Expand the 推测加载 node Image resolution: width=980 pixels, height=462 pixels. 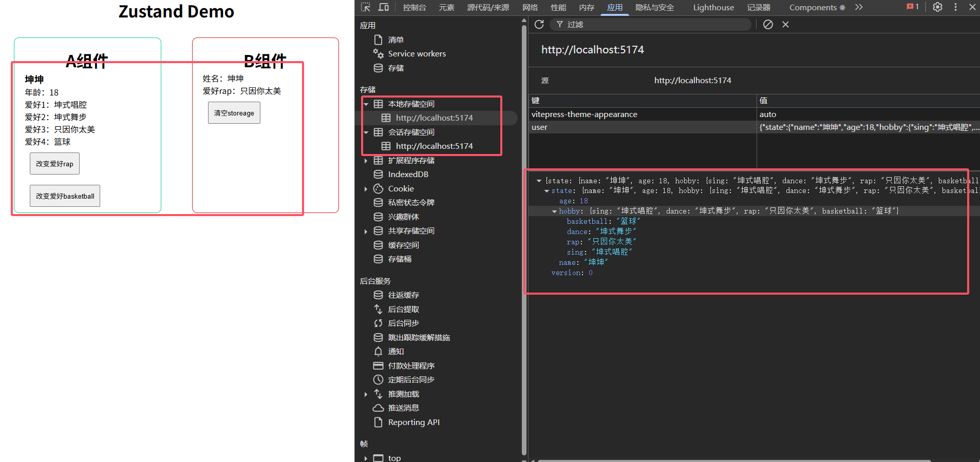pyautogui.click(x=366, y=394)
